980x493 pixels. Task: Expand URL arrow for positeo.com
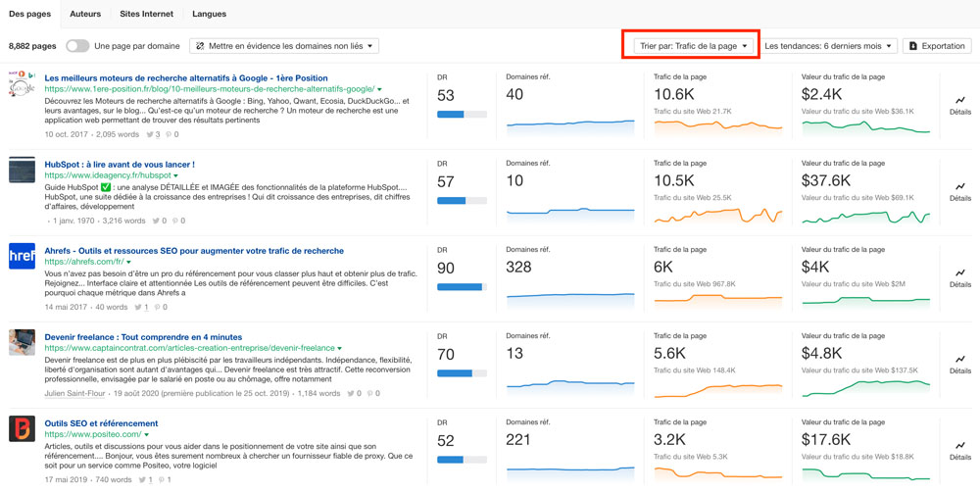pyautogui.click(x=146, y=434)
